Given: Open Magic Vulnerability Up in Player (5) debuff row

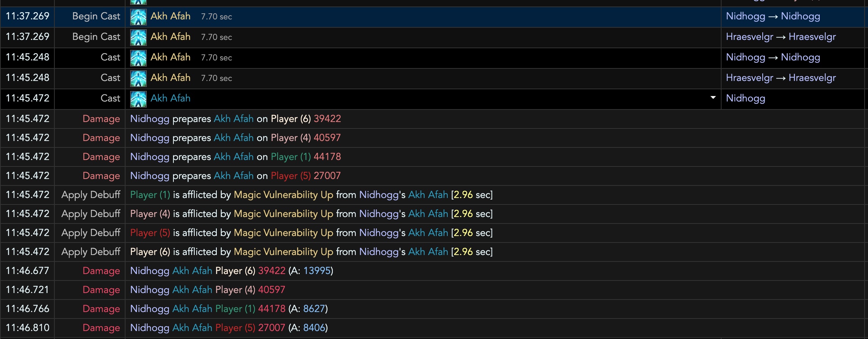Looking at the screenshot, I should coord(283,233).
